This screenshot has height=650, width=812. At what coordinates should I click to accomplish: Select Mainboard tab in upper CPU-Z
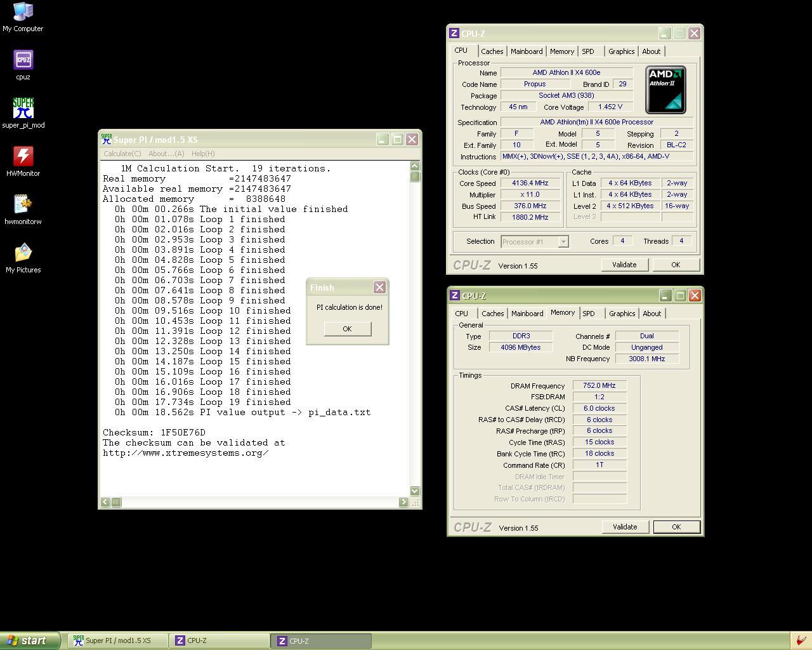pyautogui.click(x=527, y=51)
